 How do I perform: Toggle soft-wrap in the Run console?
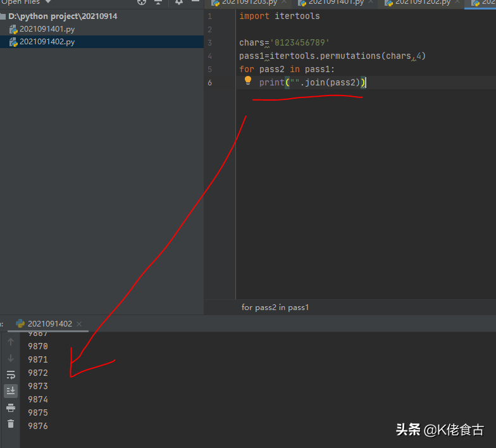[11, 375]
